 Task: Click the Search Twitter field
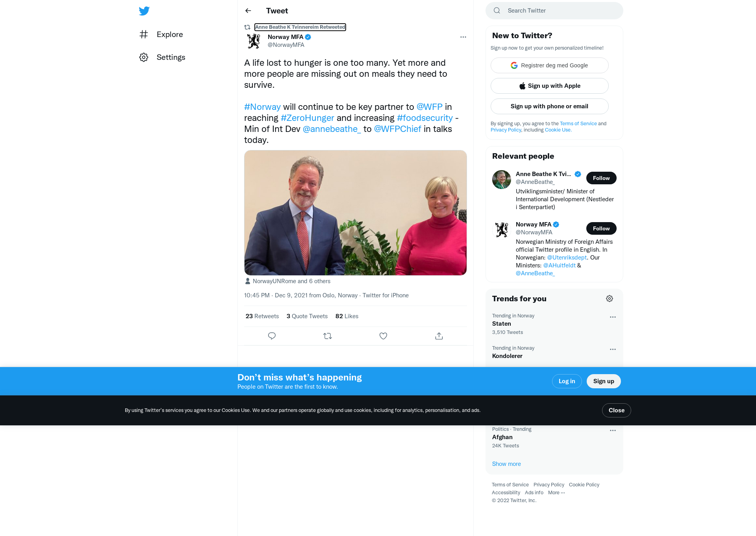(554, 11)
